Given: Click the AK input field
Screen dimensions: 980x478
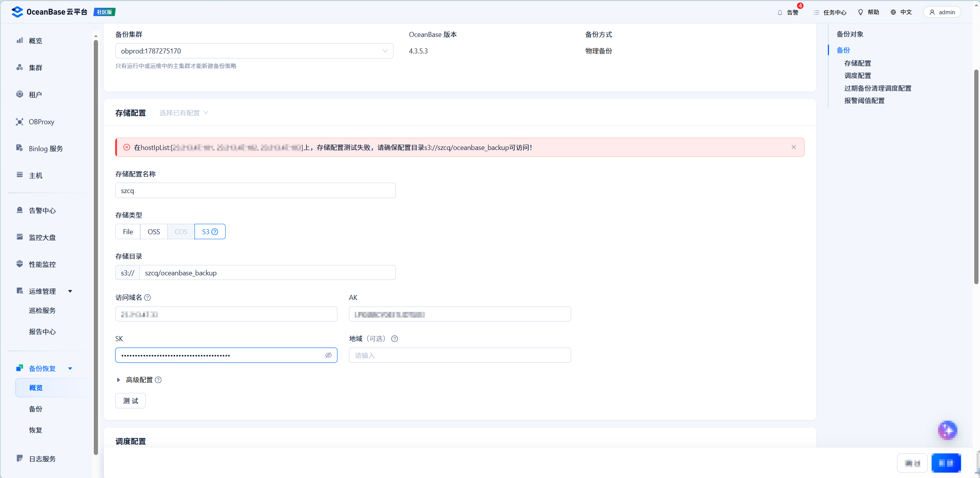Looking at the screenshot, I should tap(460, 314).
